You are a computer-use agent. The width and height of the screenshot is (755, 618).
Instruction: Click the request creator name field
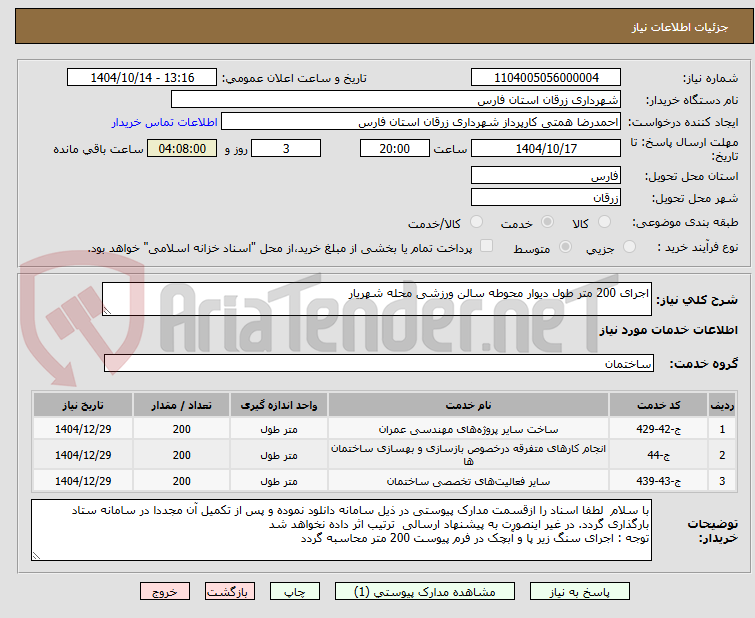[421, 122]
